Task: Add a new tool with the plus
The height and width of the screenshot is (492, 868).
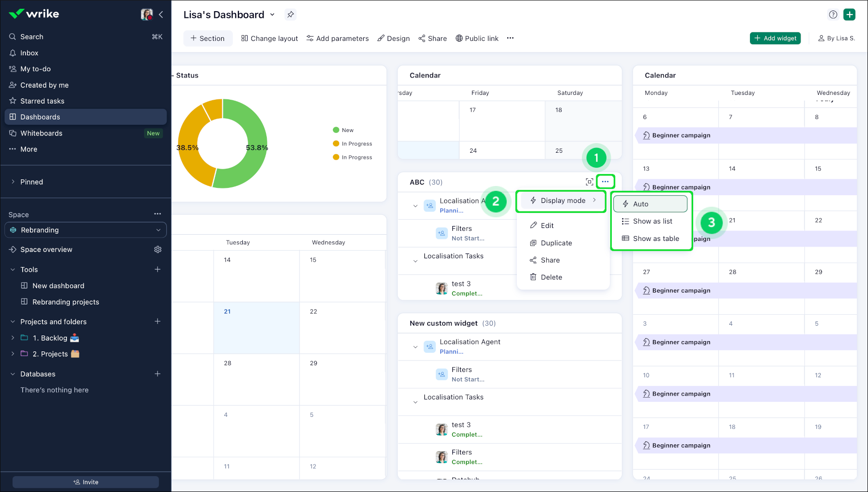Action: [158, 269]
